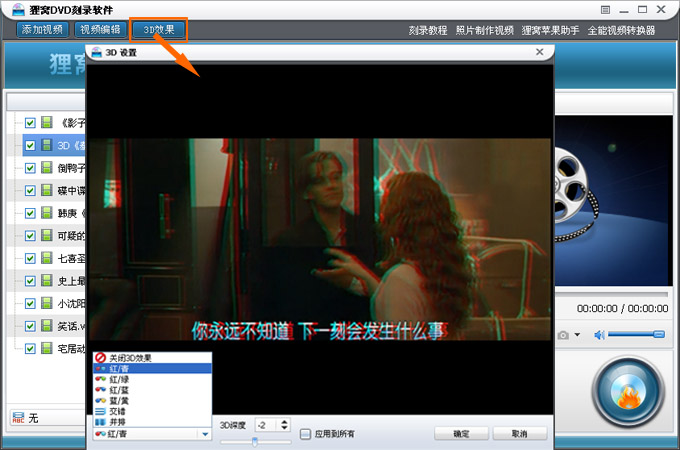Uncheck the 倒鸭子 video checkbox
This screenshot has height=450, width=680.
[30, 168]
